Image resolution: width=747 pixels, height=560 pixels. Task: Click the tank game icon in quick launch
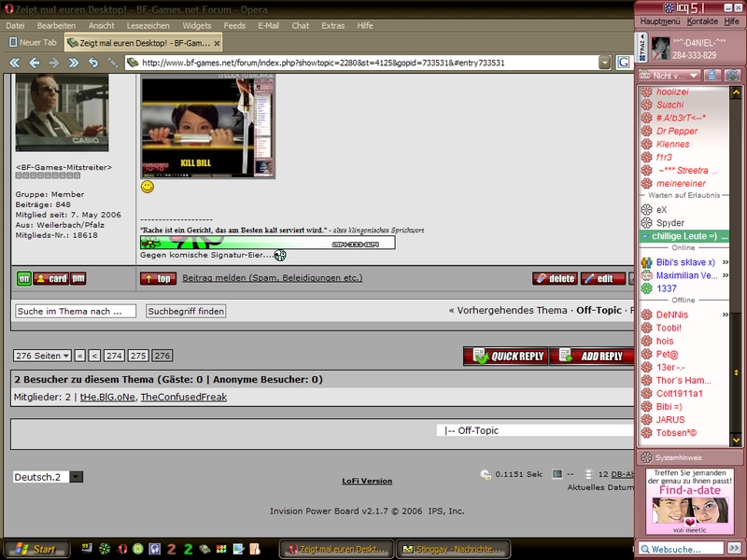[204, 549]
